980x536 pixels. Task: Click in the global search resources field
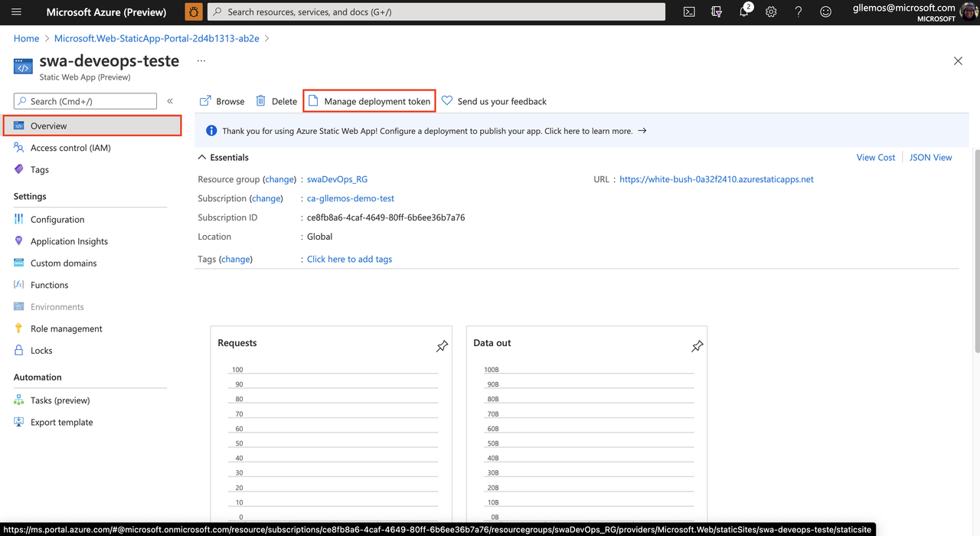point(436,12)
